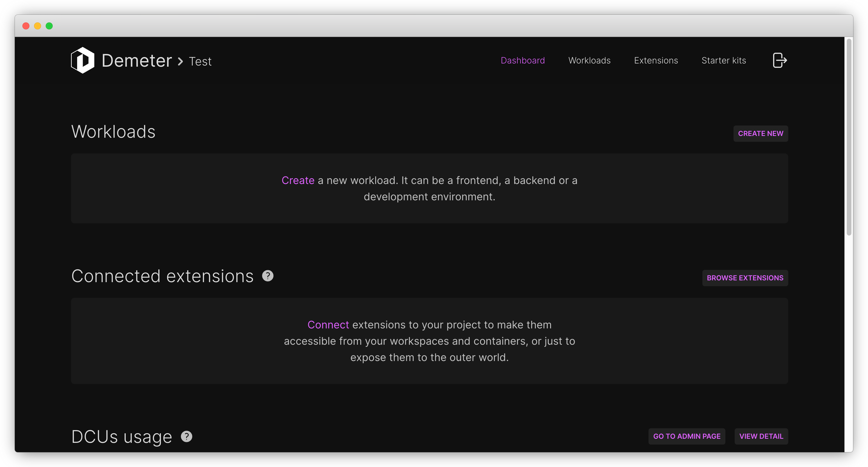
Task: Click the DCUs usage heading
Action: coord(122,437)
